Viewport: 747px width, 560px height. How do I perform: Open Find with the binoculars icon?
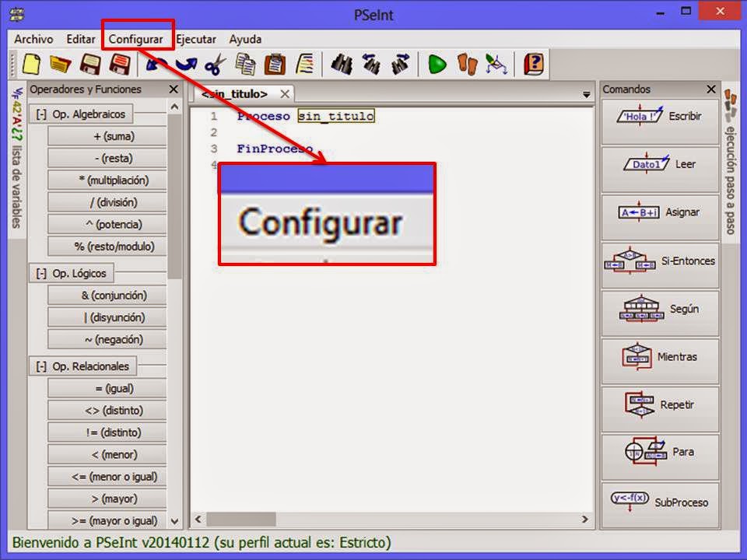pyautogui.click(x=342, y=64)
